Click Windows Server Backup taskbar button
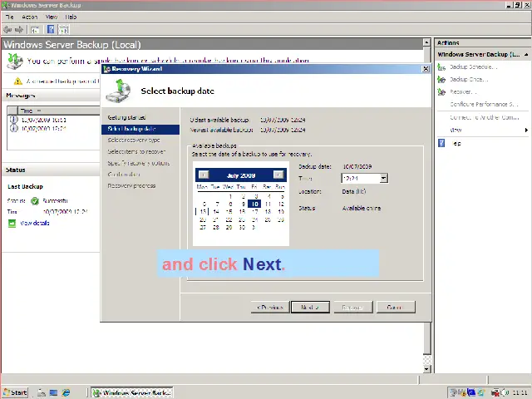The height and width of the screenshot is (399, 532). click(132, 392)
